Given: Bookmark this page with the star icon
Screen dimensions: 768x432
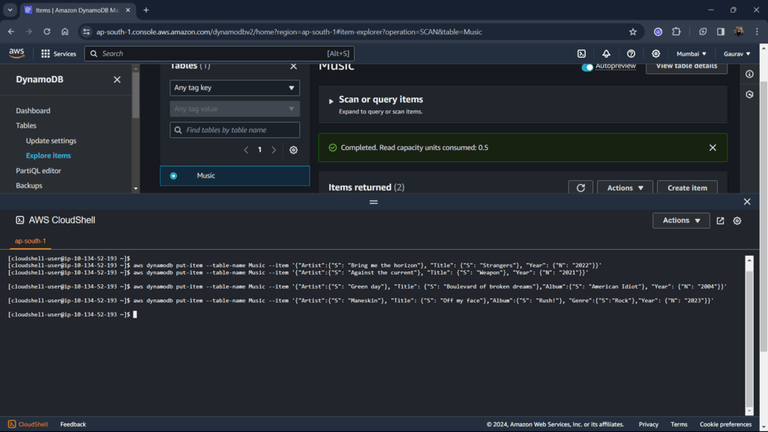Looking at the screenshot, I should 633,32.
